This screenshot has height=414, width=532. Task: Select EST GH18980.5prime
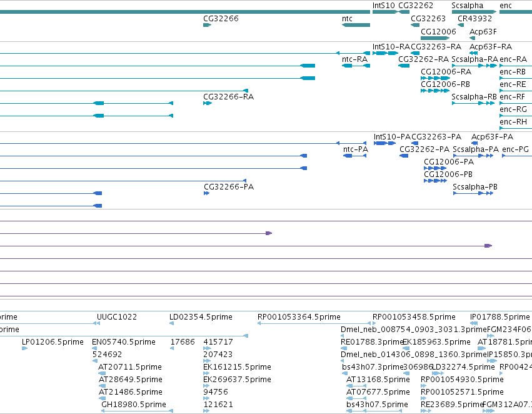[x=134, y=405]
